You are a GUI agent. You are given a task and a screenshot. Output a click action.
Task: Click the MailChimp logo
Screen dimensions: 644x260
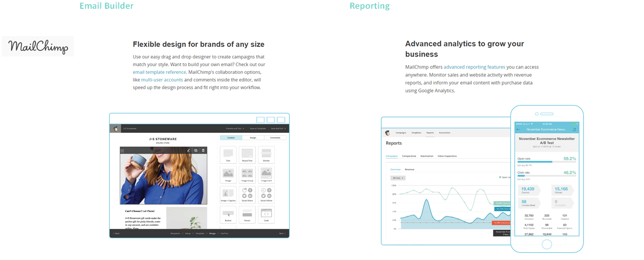tap(38, 46)
